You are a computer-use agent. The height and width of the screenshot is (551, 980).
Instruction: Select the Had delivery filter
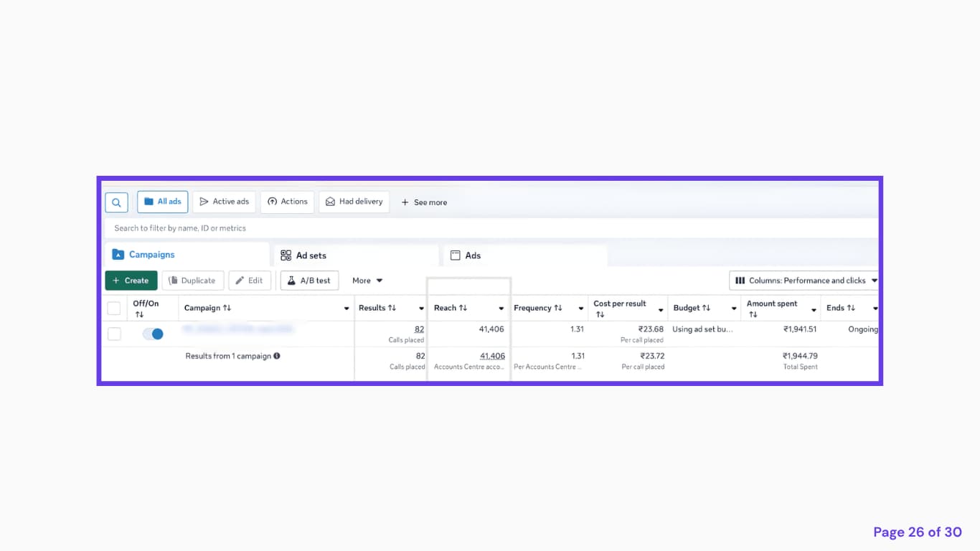[x=354, y=202]
